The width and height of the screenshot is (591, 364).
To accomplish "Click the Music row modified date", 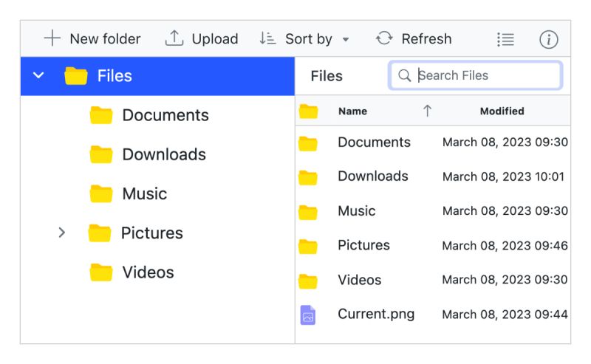I will click(505, 211).
